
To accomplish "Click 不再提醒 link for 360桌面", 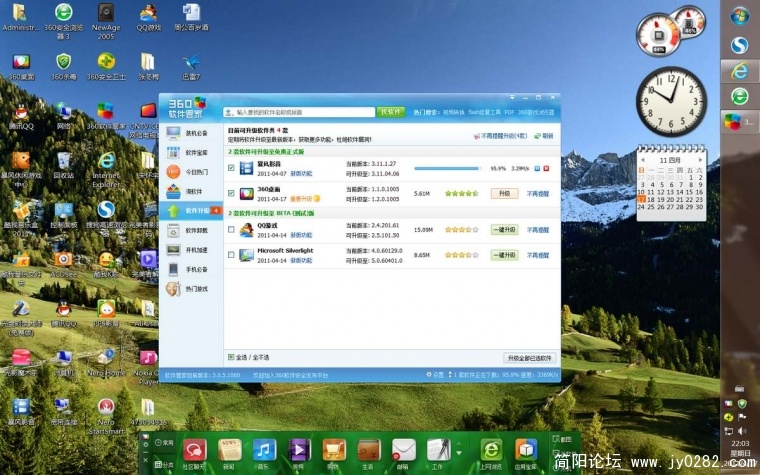I will [x=538, y=193].
